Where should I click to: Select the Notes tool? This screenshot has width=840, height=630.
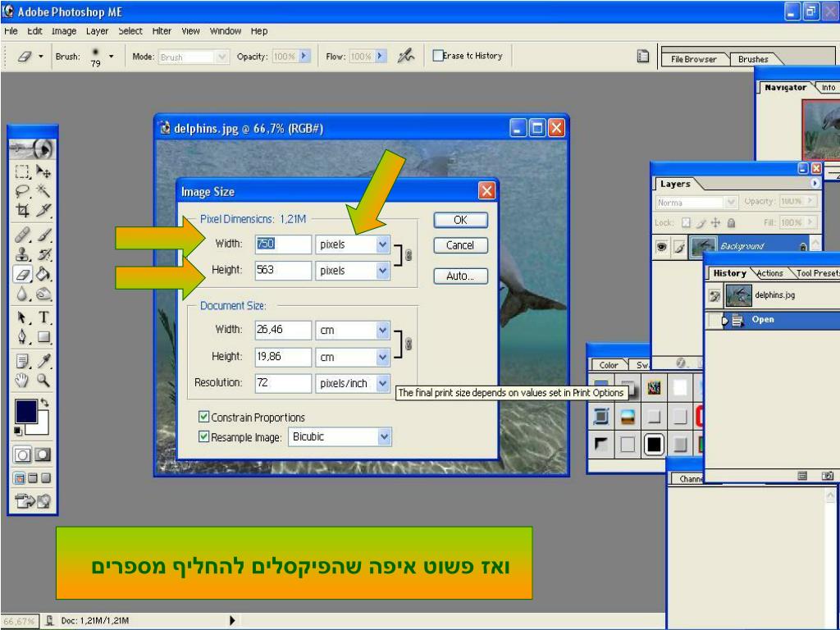click(x=22, y=362)
